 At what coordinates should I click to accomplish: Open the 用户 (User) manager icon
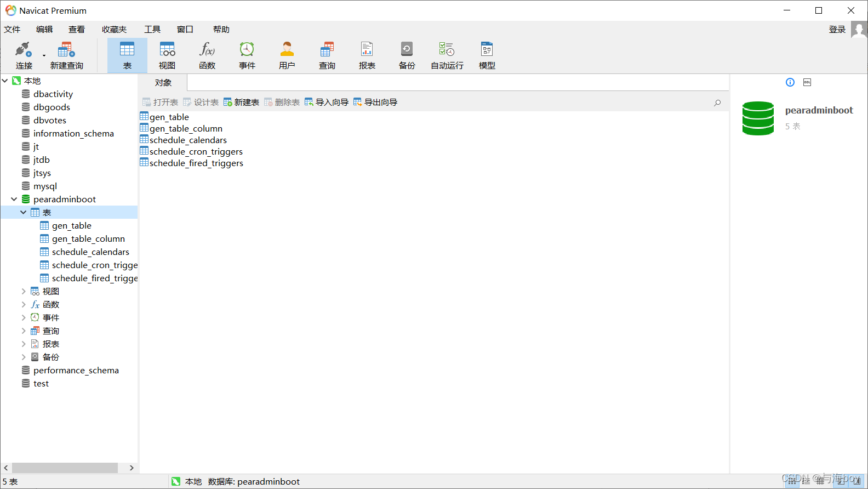click(287, 55)
